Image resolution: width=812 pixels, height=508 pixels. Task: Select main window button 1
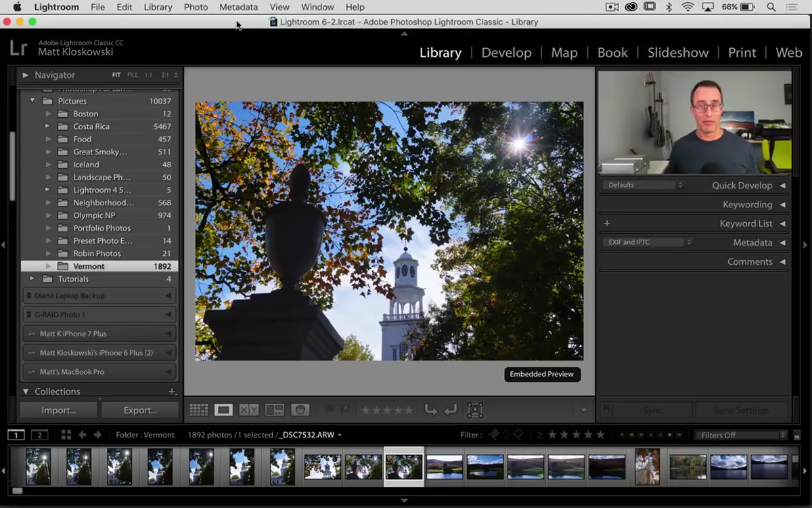pyautogui.click(x=16, y=435)
